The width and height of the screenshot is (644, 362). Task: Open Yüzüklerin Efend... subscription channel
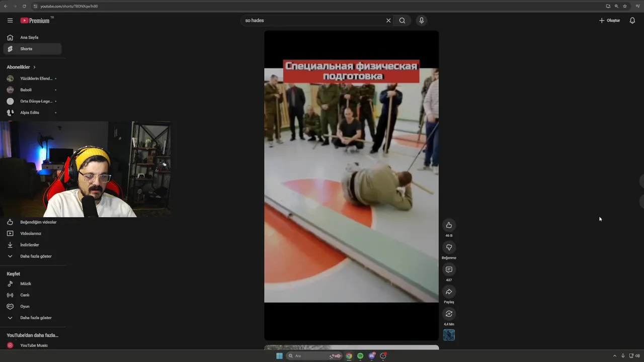coord(32,78)
